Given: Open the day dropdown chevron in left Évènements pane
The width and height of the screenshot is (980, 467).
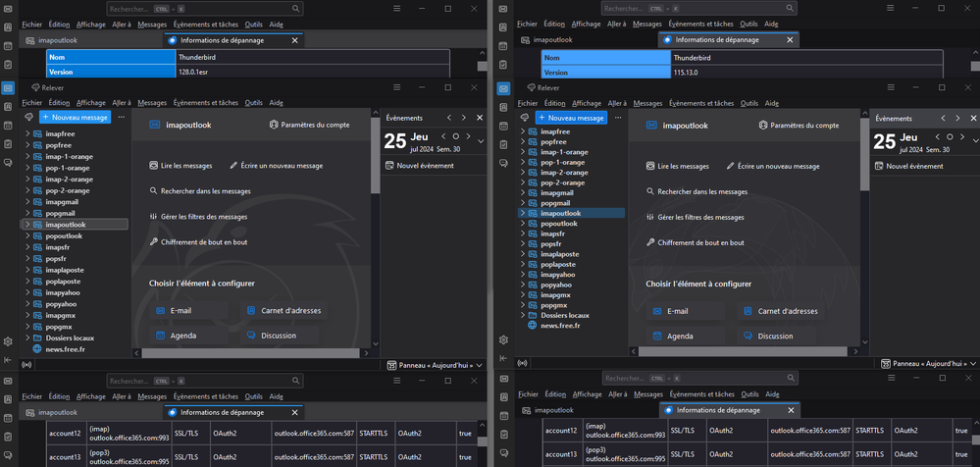Looking at the screenshot, I should click(x=481, y=141).
